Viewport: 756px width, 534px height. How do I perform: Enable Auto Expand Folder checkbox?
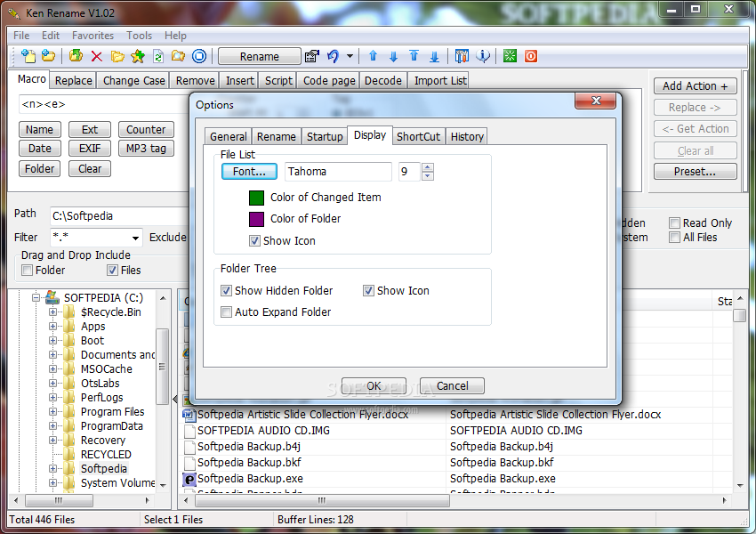click(226, 312)
